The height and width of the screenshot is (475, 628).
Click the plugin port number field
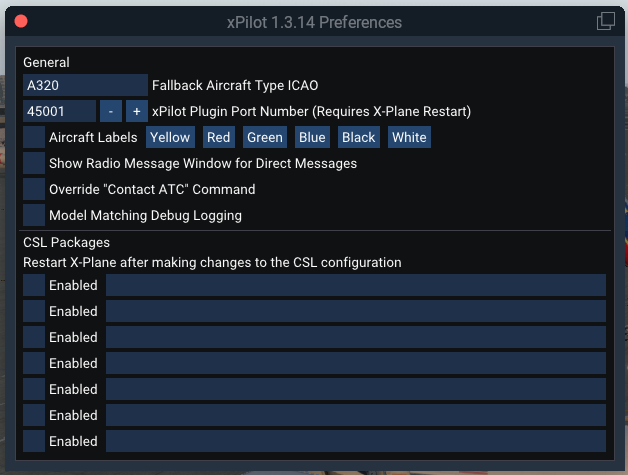[59, 111]
